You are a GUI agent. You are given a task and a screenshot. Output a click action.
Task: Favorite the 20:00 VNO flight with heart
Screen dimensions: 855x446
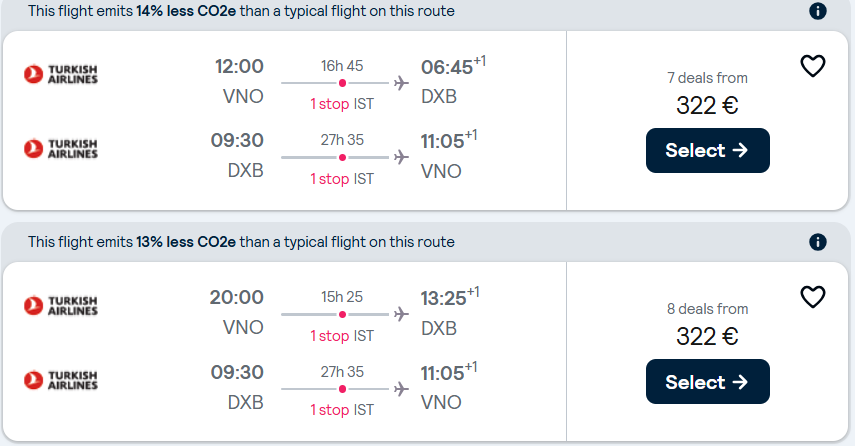tap(812, 297)
